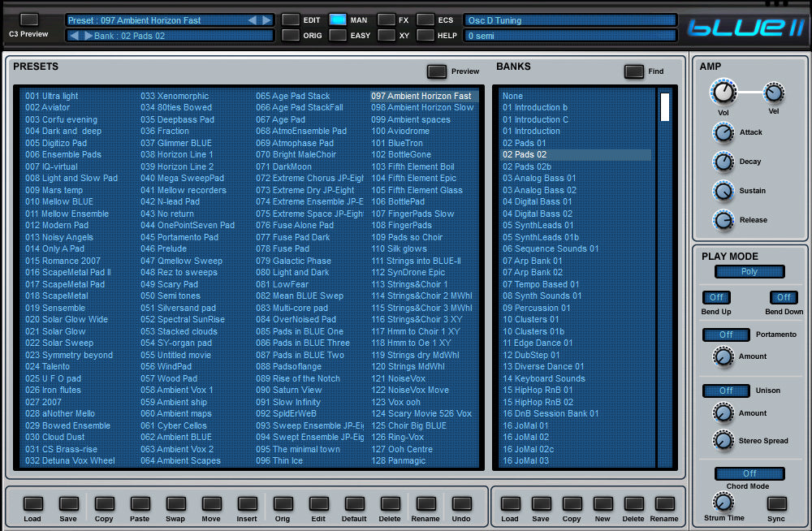Viewport: 812px width, 531px height.
Task: Click the Sync button
Action: tap(776, 503)
